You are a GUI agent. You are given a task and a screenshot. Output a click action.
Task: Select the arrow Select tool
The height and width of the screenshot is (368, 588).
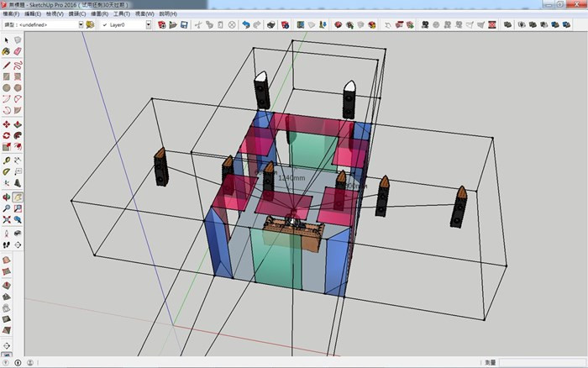tap(7, 39)
